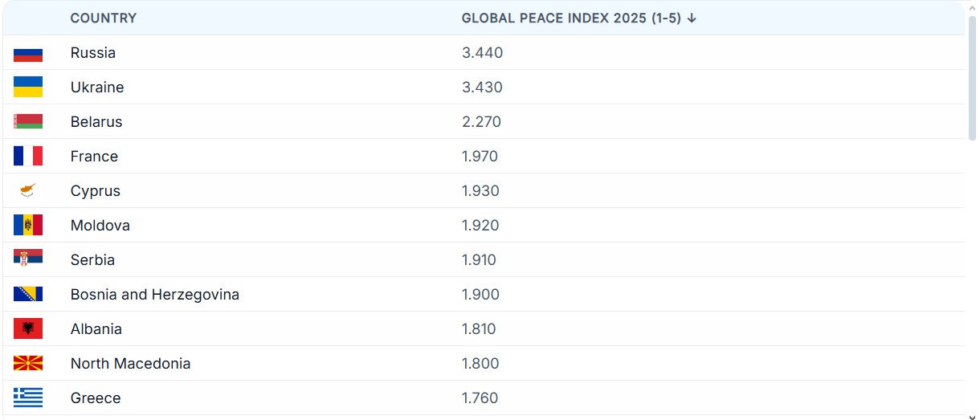Open the North Macedonia country link
This screenshot has height=420, width=980.
click(130, 364)
